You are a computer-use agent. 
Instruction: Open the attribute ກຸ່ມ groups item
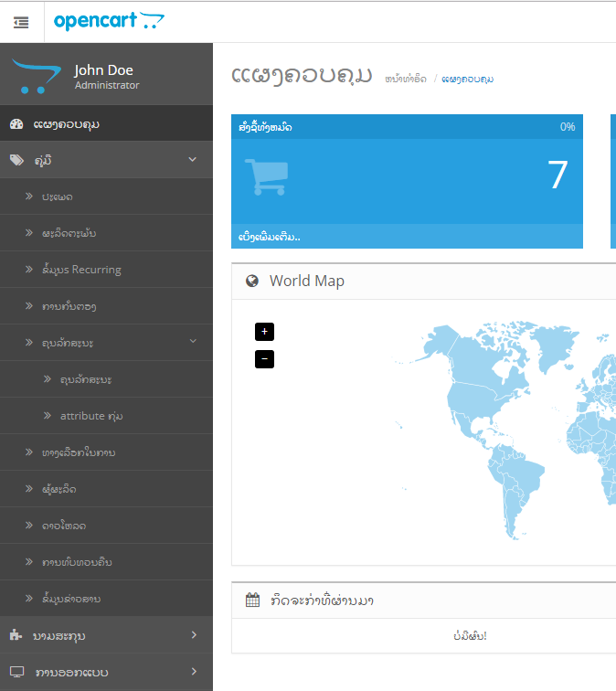(x=106, y=416)
